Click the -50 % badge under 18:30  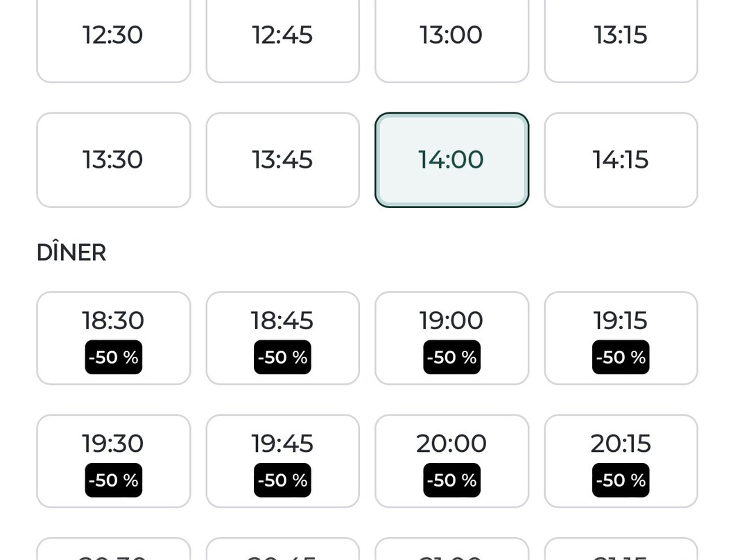click(x=114, y=357)
